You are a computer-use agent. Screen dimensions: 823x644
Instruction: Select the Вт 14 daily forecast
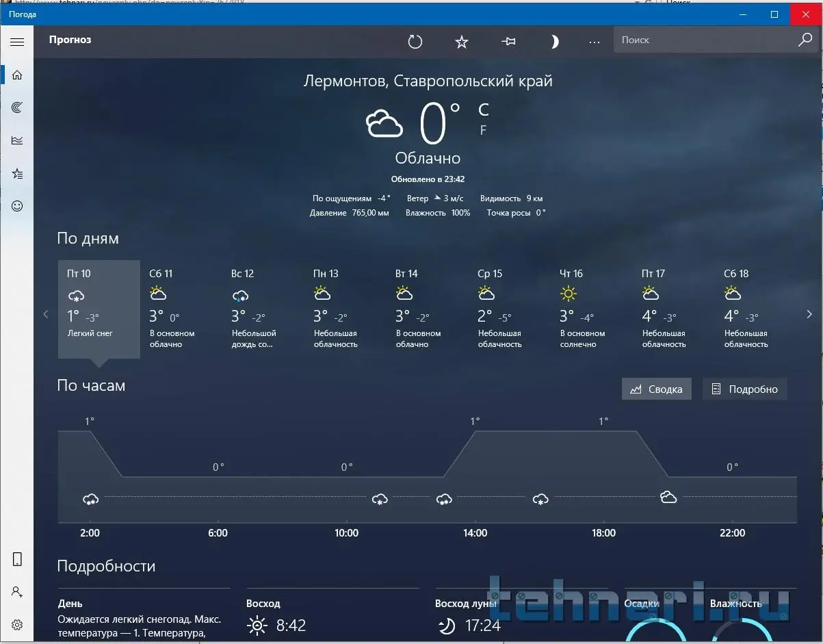click(428, 309)
